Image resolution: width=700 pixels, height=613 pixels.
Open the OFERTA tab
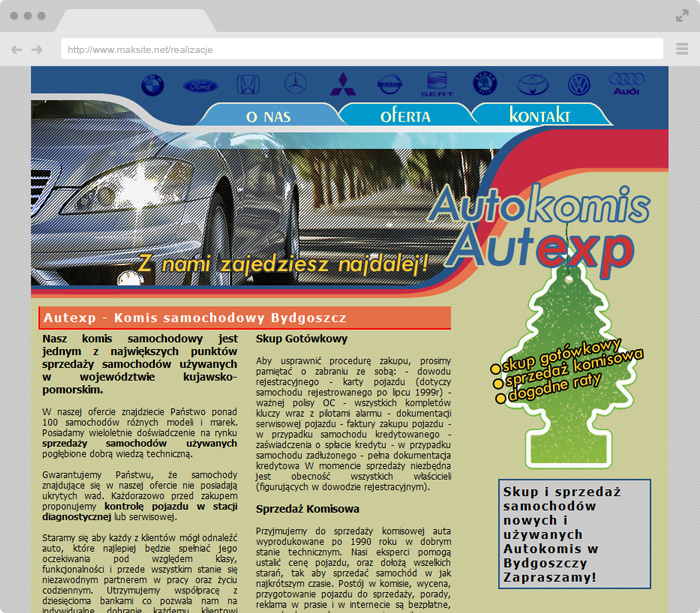click(x=405, y=115)
